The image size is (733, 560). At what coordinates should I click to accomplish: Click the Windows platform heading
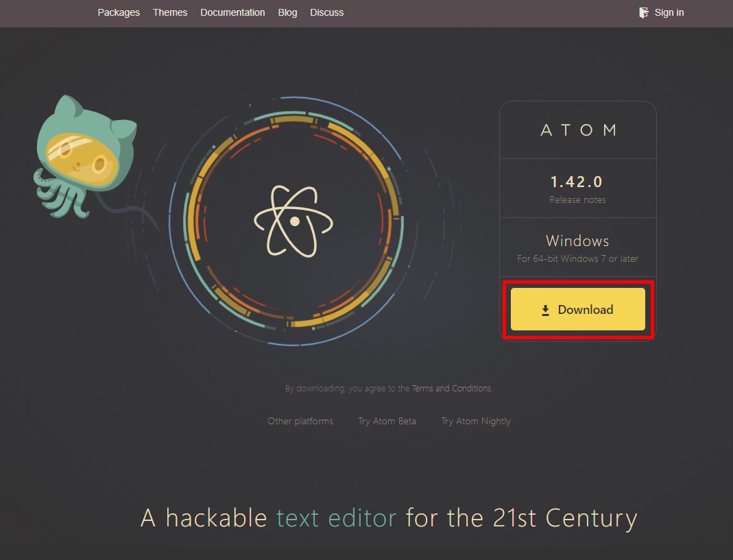point(577,241)
